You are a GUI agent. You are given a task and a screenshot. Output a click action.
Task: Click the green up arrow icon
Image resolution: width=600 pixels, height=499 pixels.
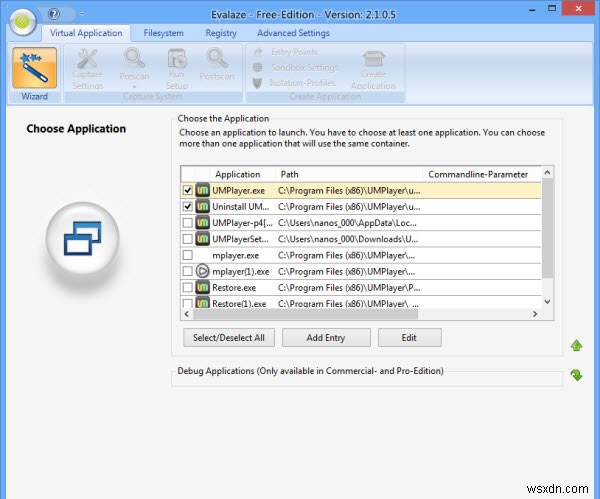coord(576,346)
